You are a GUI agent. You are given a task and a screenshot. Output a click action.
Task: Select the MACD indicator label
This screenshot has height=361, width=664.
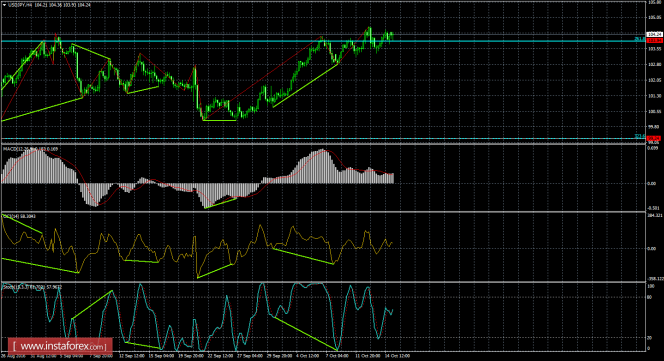[x=30, y=149]
